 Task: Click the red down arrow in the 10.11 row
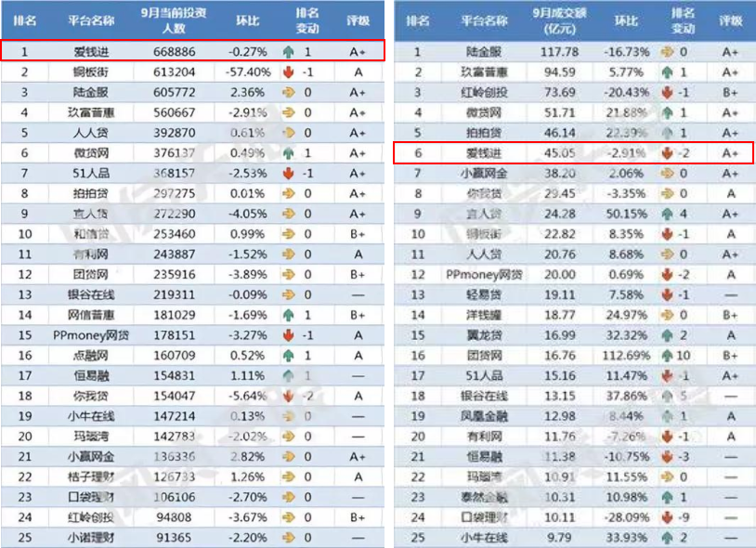click(667, 517)
